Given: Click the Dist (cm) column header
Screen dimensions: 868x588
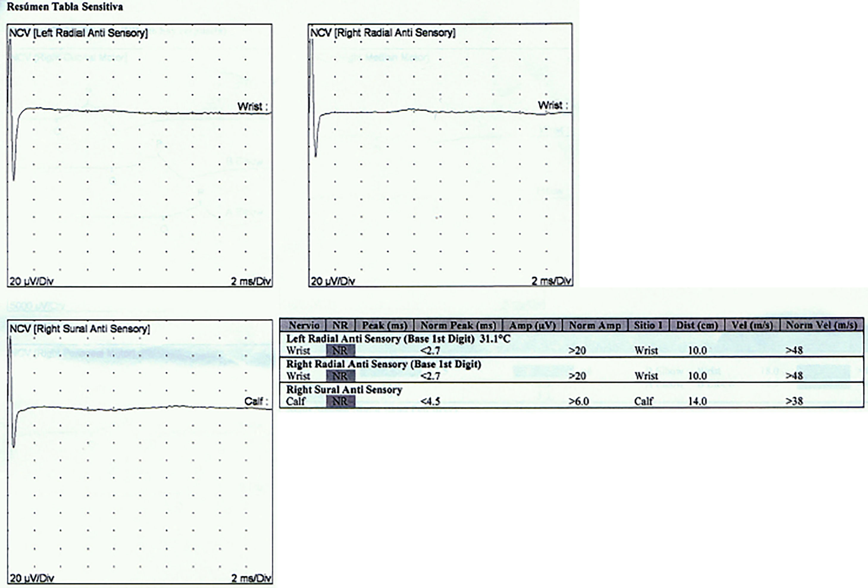Looking at the screenshot, I should coord(697,325).
